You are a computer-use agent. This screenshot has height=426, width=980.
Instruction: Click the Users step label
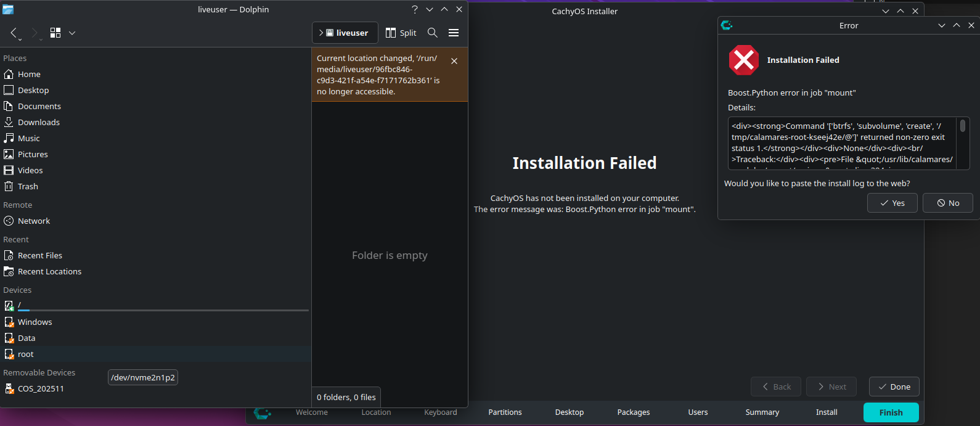pyautogui.click(x=698, y=412)
